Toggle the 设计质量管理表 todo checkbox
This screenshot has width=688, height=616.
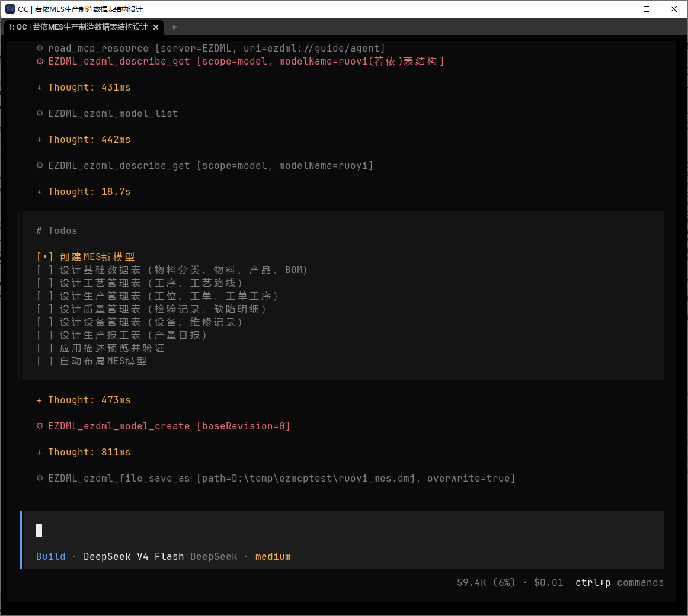[45, 309]
